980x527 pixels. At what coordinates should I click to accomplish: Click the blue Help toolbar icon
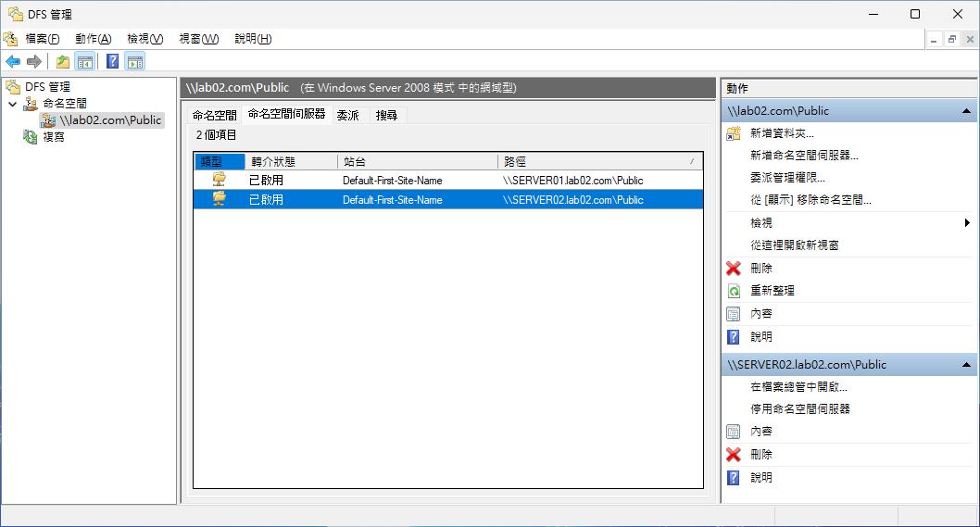112,61
